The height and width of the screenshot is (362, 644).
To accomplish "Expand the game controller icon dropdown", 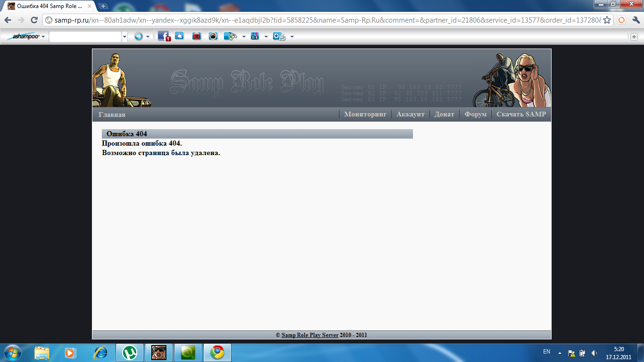I will [x=244, y=36].
